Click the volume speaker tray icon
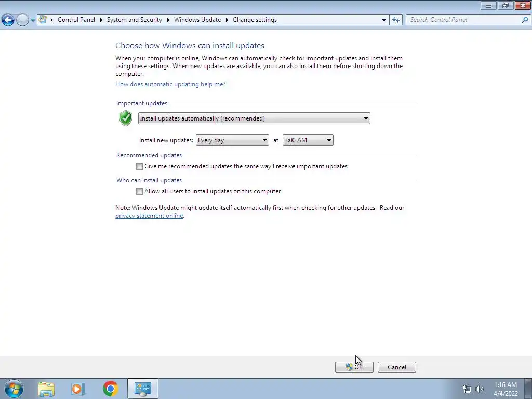The height and width of the screenshot is (399, 532). pos(480,390)
